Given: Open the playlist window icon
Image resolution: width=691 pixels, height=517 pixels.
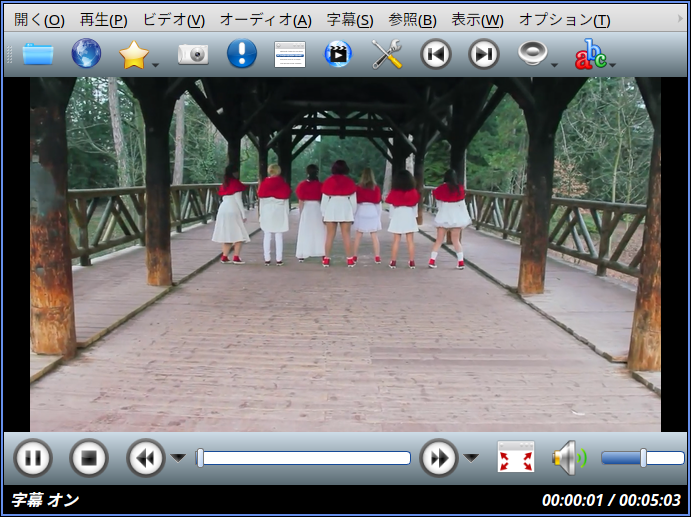Looking at the screenshot, I should point(290,55).
